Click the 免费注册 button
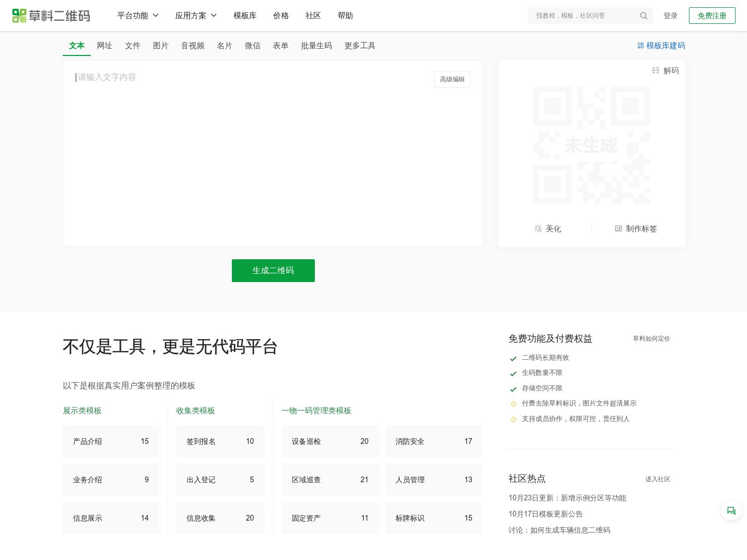The width and height of the screenshot is (747, 560). coord(712,16)
